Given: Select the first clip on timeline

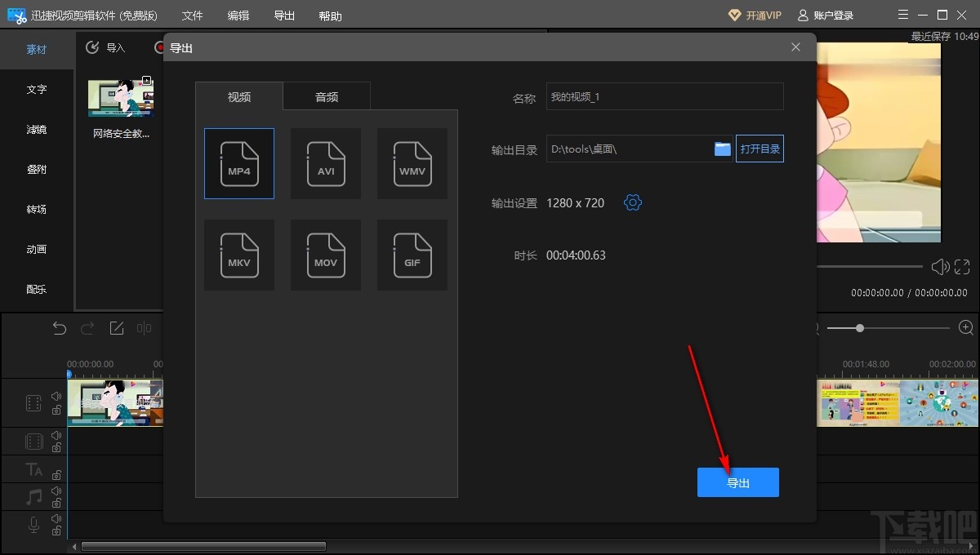Looking at the screenshot, I should click(115, 403).
